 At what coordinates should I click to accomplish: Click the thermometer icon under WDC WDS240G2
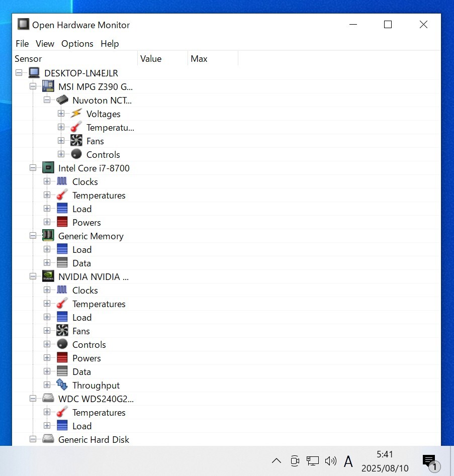pos(62,412)
